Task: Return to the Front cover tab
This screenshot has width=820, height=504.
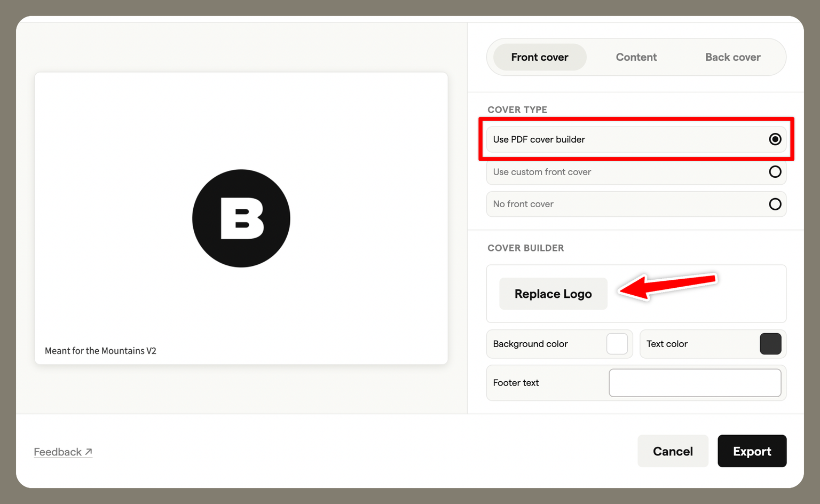Action: 540,57
